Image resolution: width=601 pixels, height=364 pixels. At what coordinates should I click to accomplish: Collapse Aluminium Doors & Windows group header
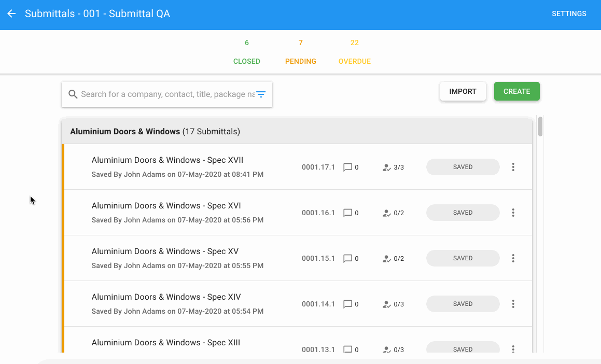point(297,131)
